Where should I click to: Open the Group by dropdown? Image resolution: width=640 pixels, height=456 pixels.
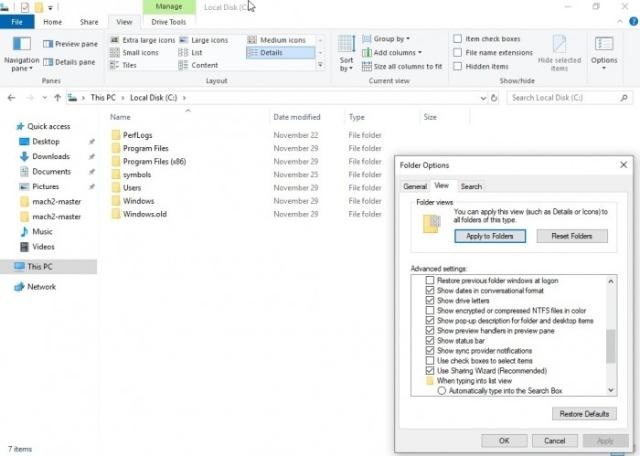click(x=386, y=39)
